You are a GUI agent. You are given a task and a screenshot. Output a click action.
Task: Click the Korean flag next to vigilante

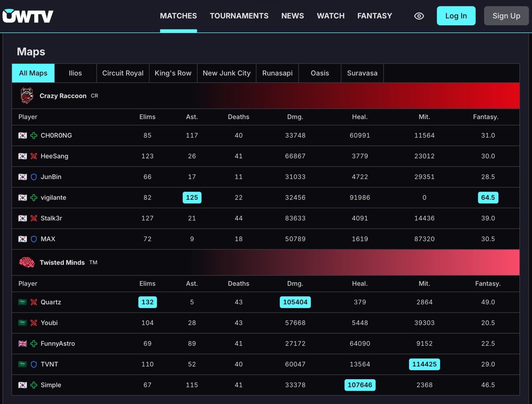pyautogui.click(x=22, y=197)
